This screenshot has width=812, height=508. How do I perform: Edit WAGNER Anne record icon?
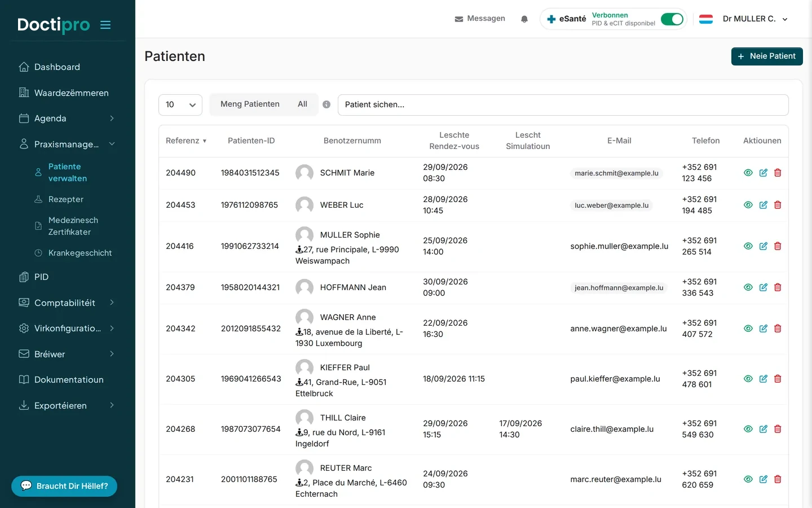(x=764, y=329)
